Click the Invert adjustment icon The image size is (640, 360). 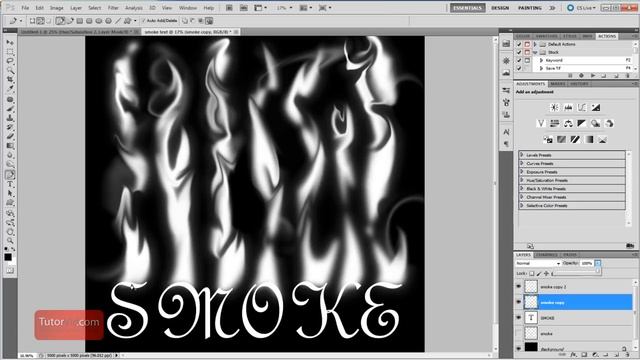pyautogui.click(x=548, y=140)
